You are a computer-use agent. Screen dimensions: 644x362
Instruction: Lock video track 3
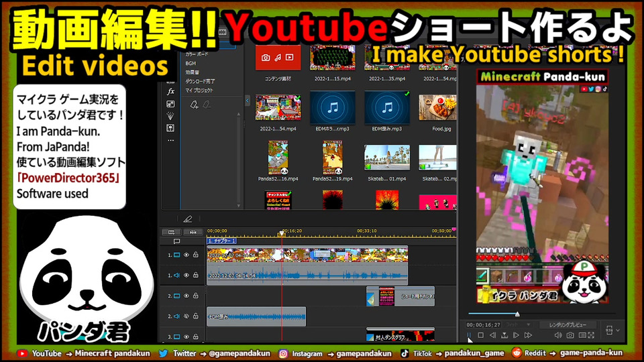[x=196, y=336]
